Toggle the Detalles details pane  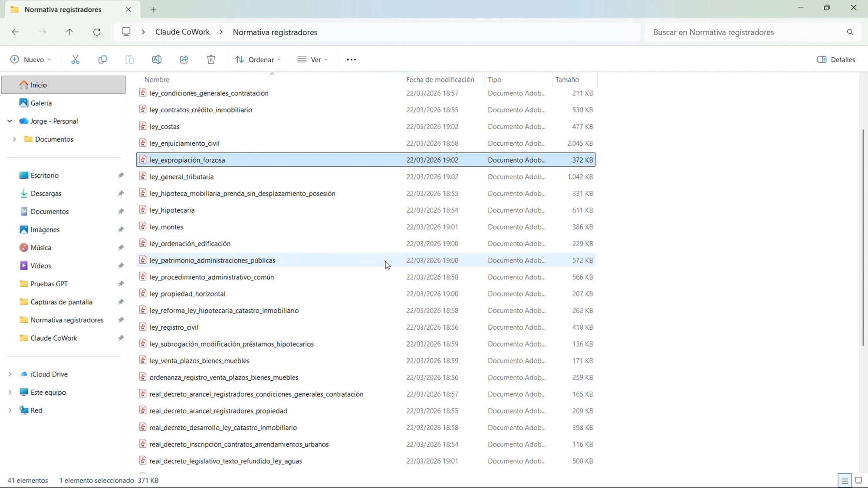click(x=836, y=59)
